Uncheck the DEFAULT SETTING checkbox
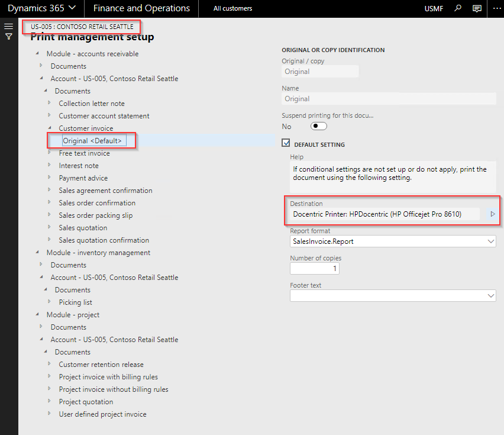The image size is (504, 435). [286, 143]
